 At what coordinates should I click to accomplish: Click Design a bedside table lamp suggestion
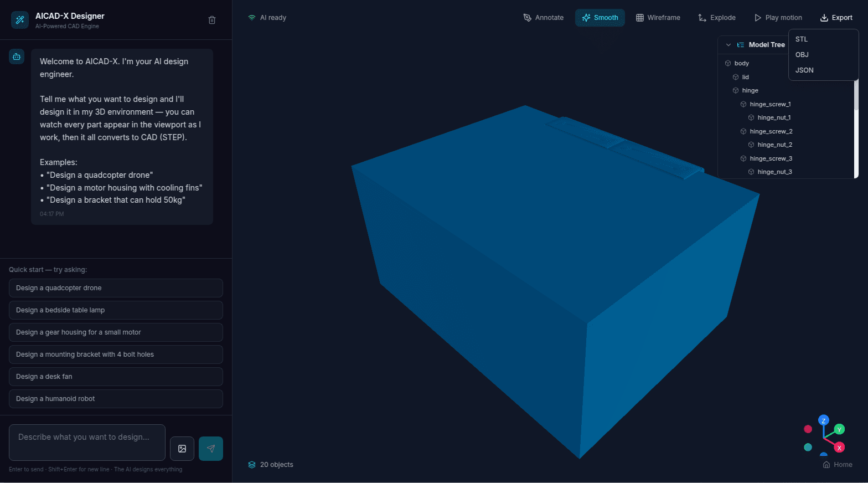116,310
